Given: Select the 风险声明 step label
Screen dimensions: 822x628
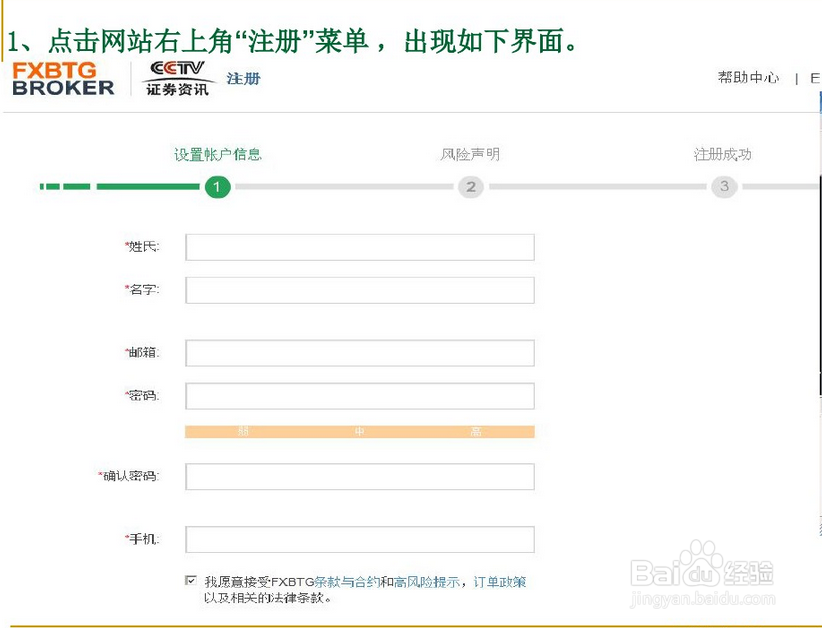Looking at the screenshot, I should (470, 154).
